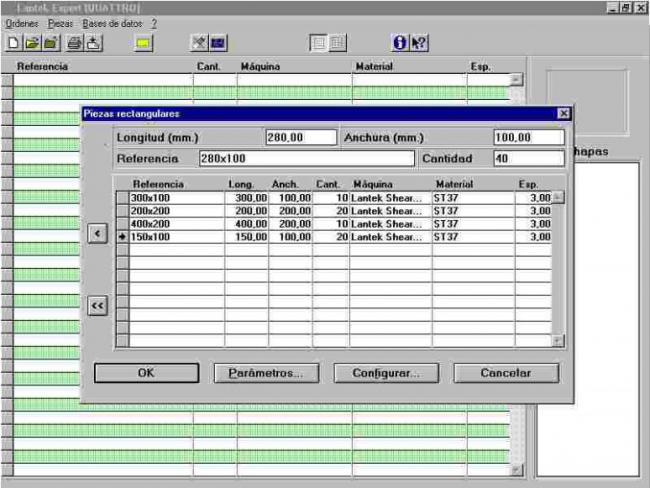Click the Anchura (mm.) input field

click(529, 137)
